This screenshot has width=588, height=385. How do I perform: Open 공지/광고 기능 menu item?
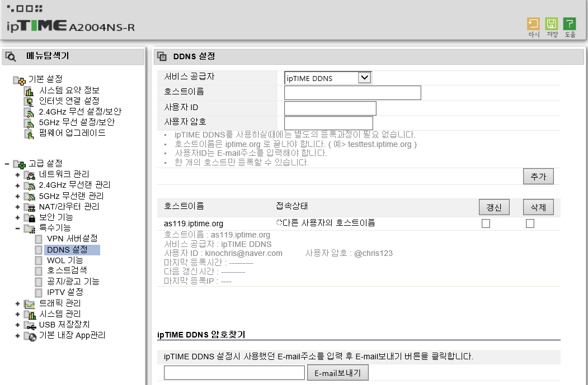pyautogui.click(x=73, y=281)
